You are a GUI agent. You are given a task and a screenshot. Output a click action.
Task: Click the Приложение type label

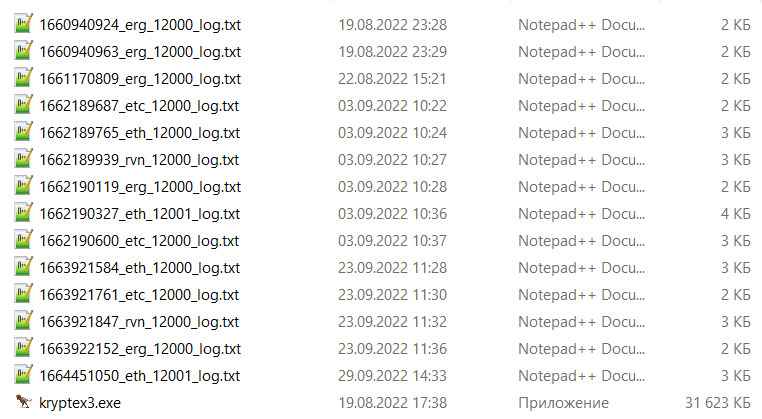point(563,403)
